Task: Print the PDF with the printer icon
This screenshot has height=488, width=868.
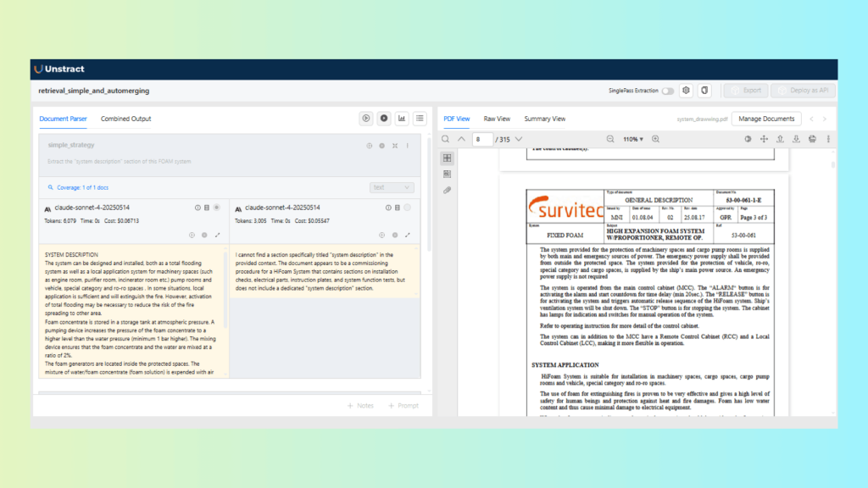Action: coord(812,139)
